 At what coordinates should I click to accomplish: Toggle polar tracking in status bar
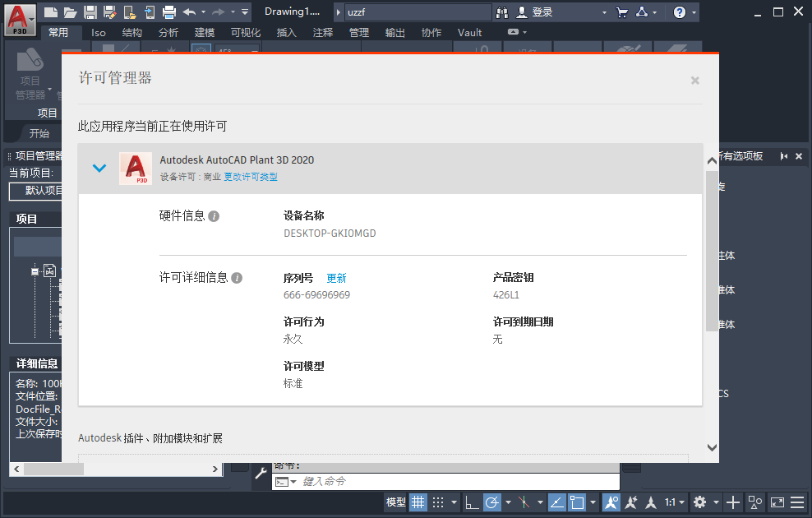492,502
